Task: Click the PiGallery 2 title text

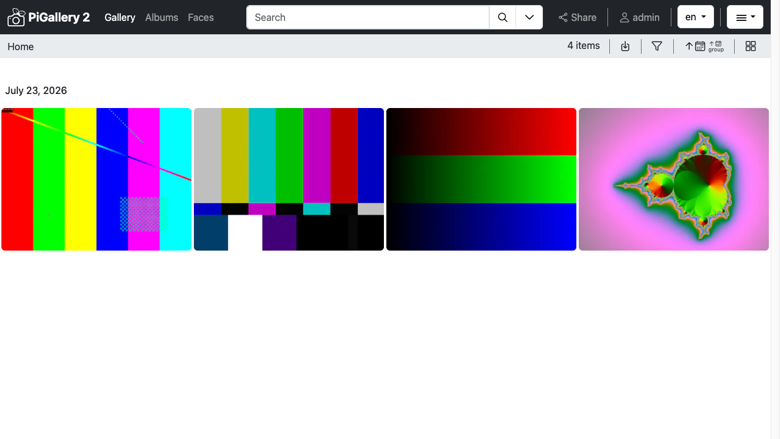Action: pyautogui.click(x=59, y=17)
